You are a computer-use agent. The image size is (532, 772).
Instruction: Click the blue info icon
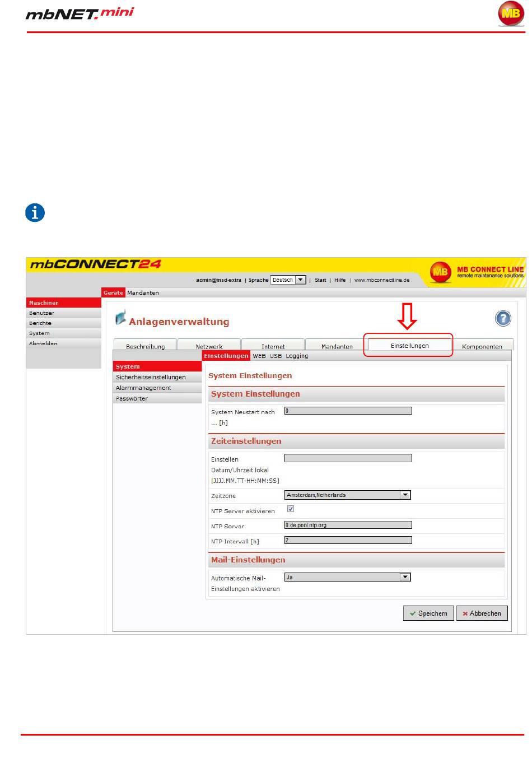point(35,213)
